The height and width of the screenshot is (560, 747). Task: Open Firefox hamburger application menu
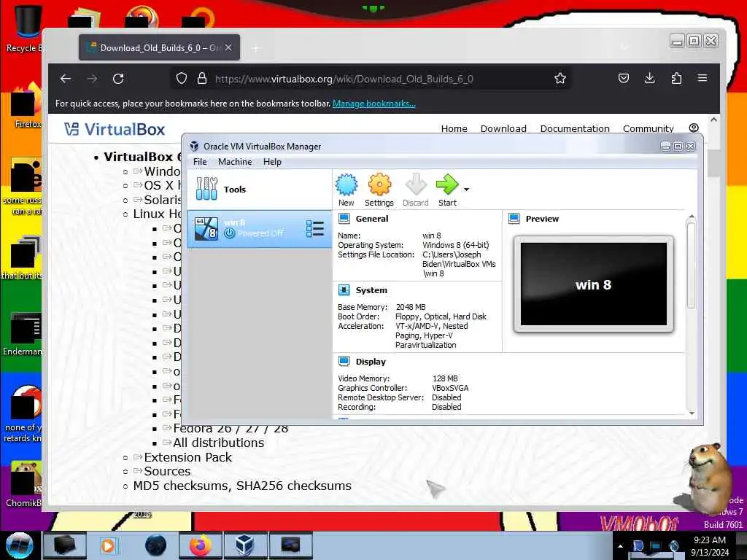click(703, 78)
